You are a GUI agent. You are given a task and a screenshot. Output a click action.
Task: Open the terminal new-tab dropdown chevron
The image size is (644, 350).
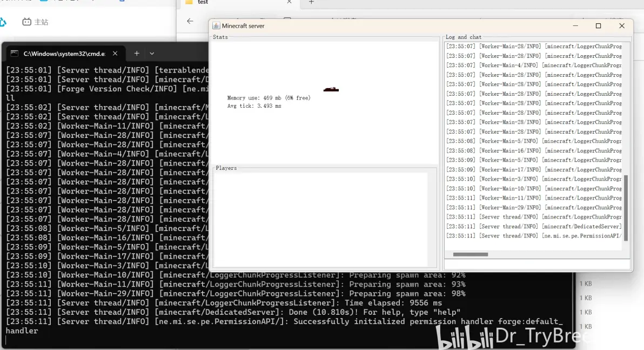[x=152, y=54]
